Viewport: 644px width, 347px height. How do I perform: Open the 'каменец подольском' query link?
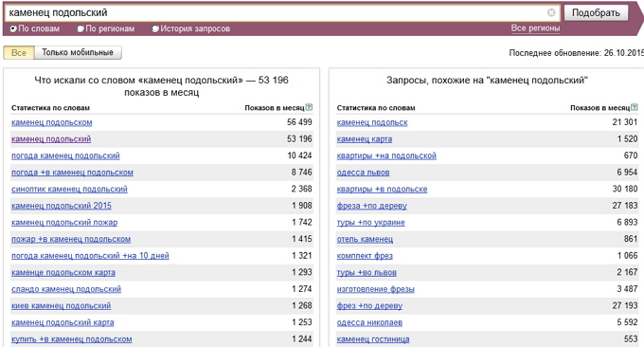(52, 122)
